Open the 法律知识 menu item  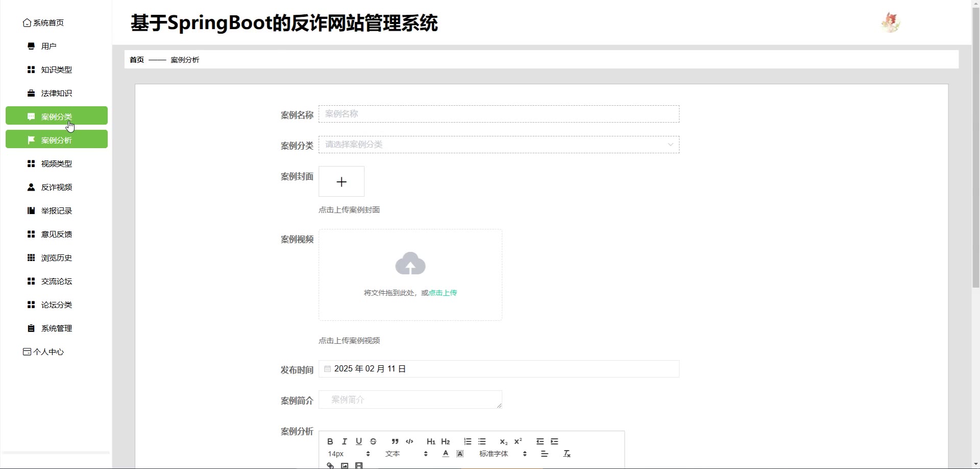(x=56, y=93)
